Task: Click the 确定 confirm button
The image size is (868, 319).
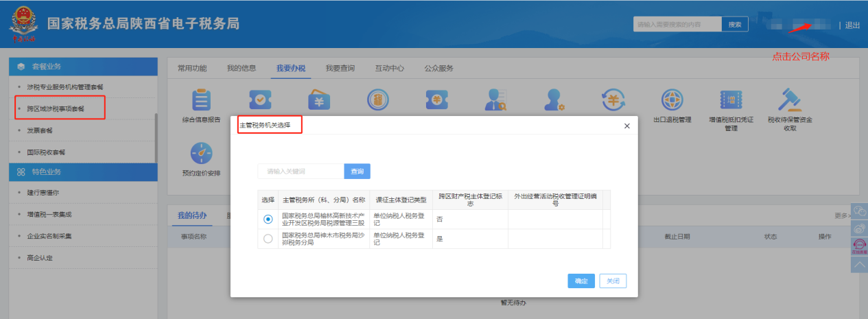Action: pos(581,281)
